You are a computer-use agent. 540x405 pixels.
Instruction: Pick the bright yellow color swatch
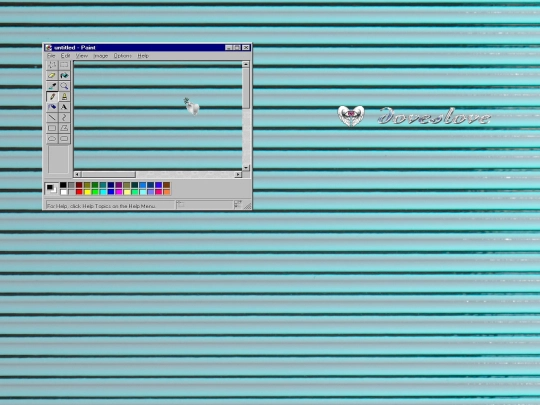tap(87, 192)
